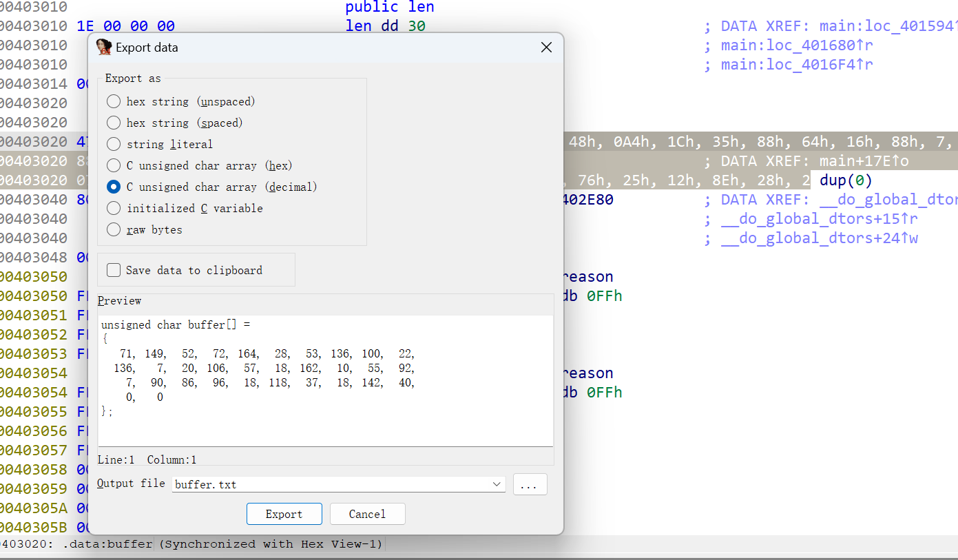This screenshot has height=560, width=958.
Task: Select raw bytes export option
Action: point(145,229)
